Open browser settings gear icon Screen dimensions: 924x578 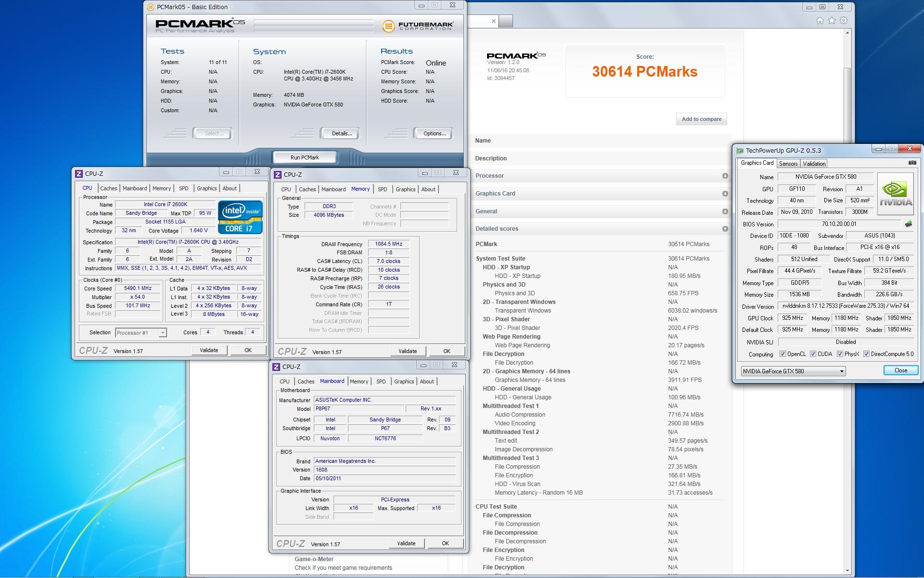(x=844, y=21)
